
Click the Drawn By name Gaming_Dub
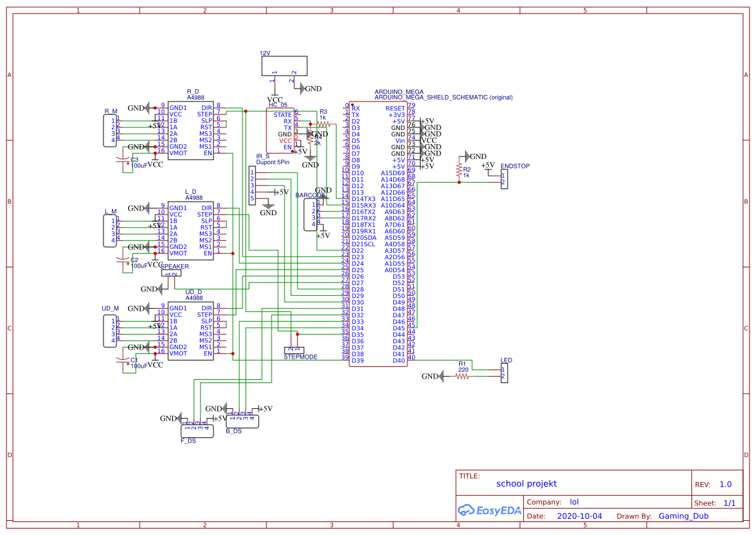[x=684, y=516]
